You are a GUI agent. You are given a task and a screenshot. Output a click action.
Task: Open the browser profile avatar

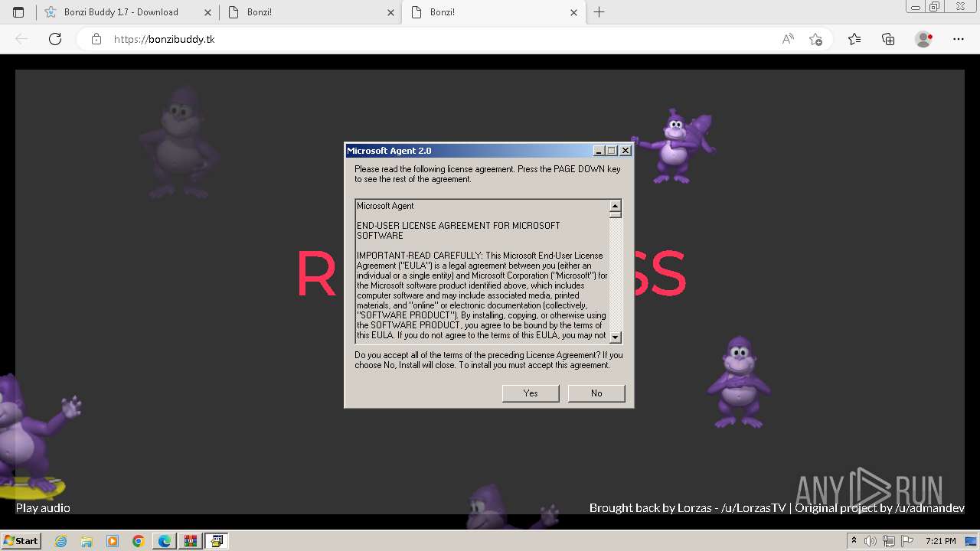pos(924,39)
